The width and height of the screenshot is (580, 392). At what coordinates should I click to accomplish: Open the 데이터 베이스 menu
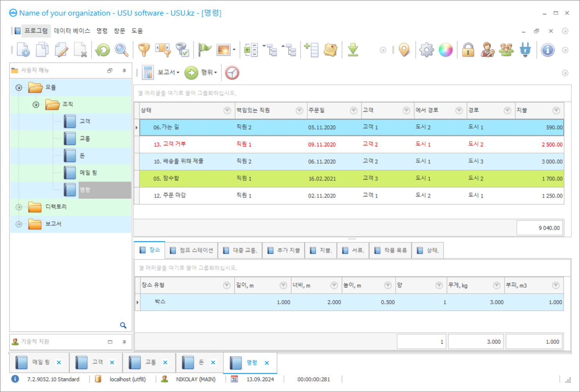(72, 31)
